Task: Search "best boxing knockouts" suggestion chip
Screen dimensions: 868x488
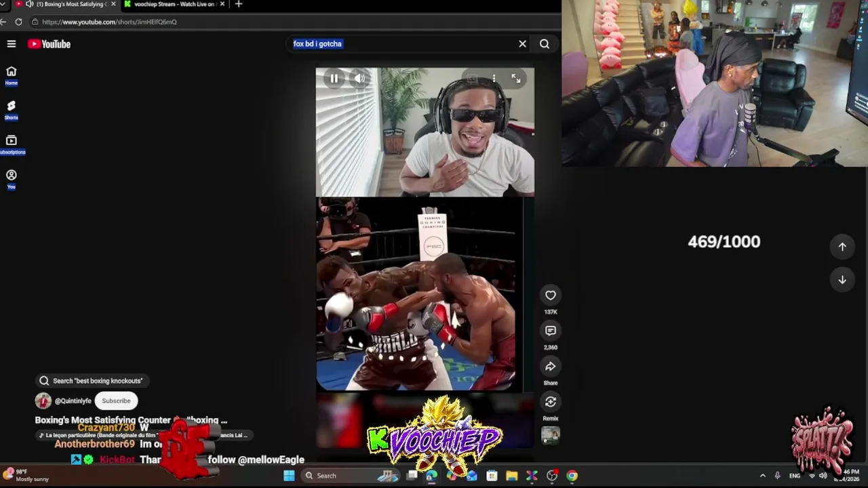Action: pos(91,381)
